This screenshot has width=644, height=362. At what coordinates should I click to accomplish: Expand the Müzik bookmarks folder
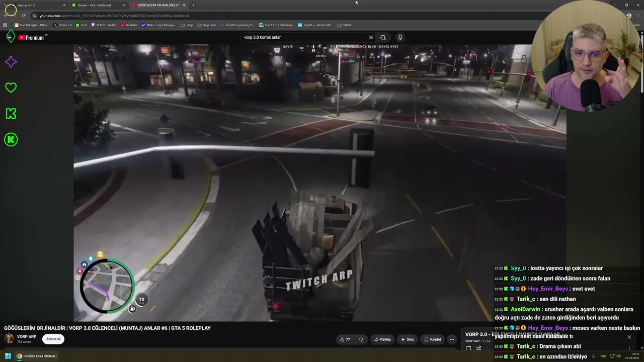[x=344, y=25]
